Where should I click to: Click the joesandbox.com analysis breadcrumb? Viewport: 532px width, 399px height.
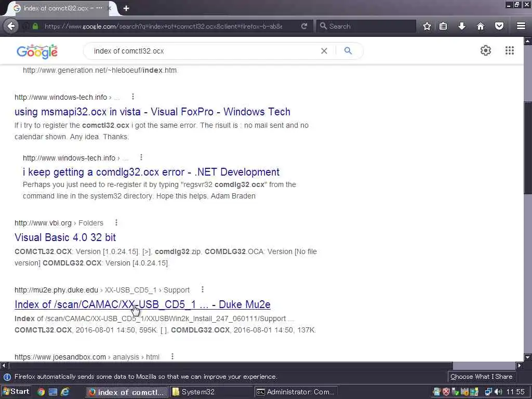click(87, 357)
